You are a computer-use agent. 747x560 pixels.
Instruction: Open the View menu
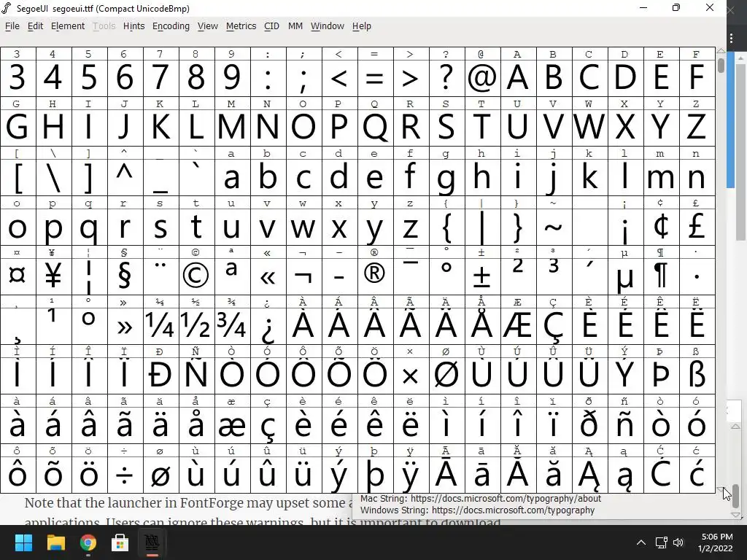click(x=208, y=26)
